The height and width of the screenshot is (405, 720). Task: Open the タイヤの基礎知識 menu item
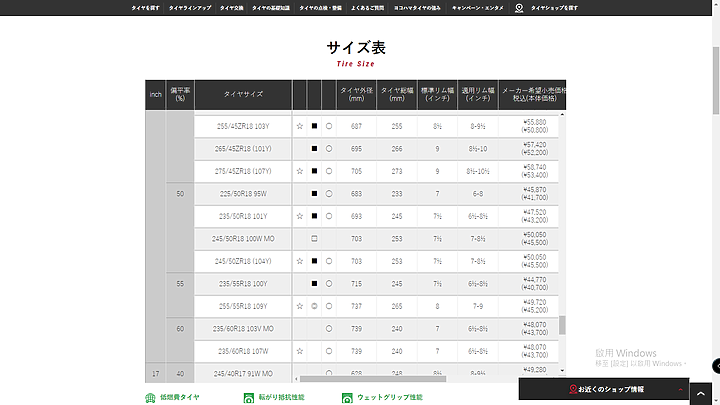pos(270,8)
